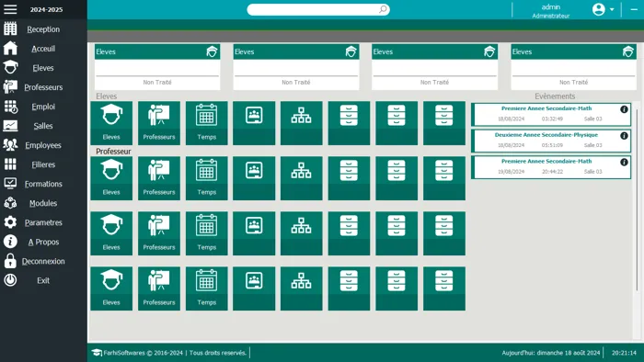Click the Parametres gear icon
The width and height of the screenshot is (644, 362).
click(x=10, y=221)
